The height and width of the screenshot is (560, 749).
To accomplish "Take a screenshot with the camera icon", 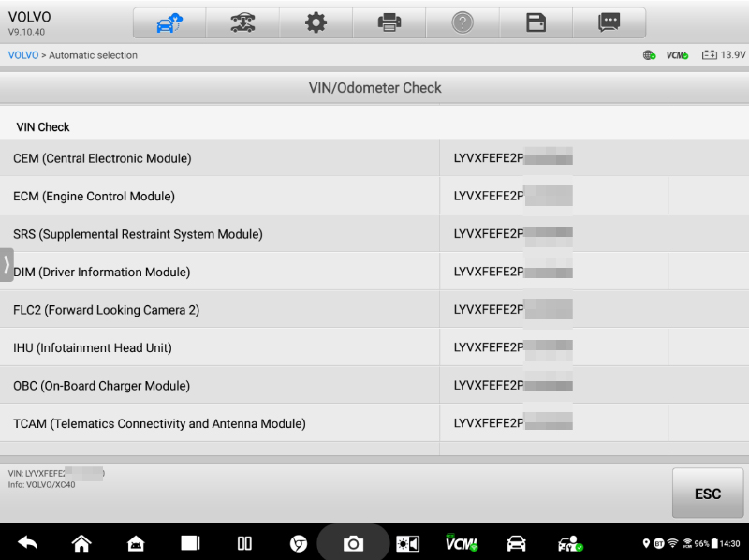I will tap(353, 543).
